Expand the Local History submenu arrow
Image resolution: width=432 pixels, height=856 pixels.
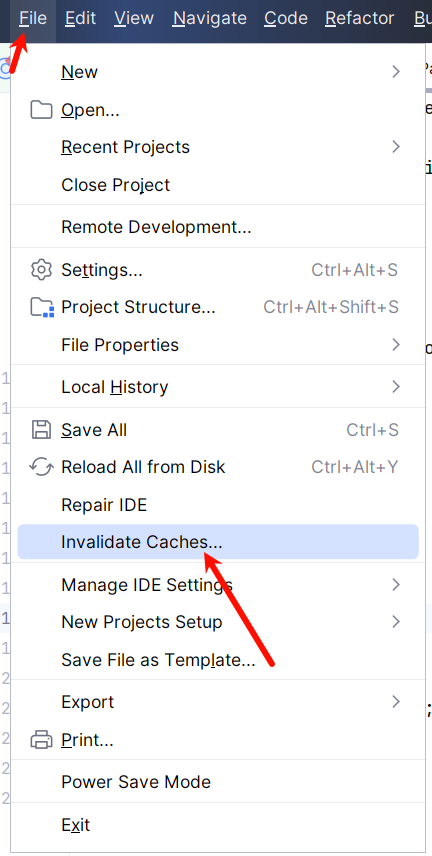(x=397, y=387)
